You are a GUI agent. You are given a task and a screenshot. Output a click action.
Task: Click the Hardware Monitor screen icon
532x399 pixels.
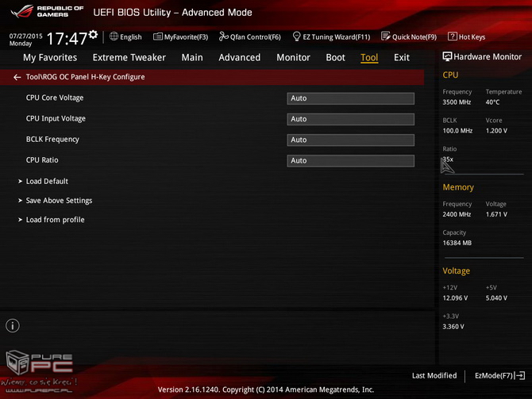click(x=447, y=56)
